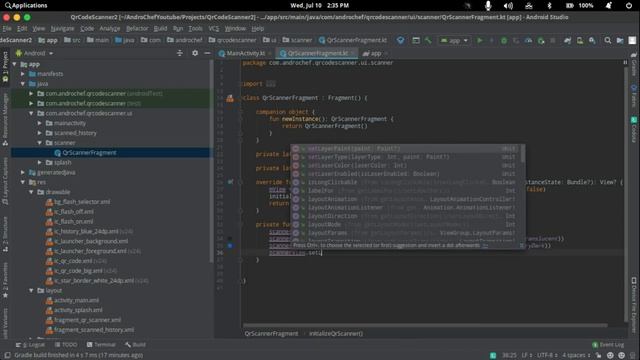Open the UTF-8 encoding selector
The width and height of the screenshot is (640, 360).
pyautogui.click(x=547, y=355)
